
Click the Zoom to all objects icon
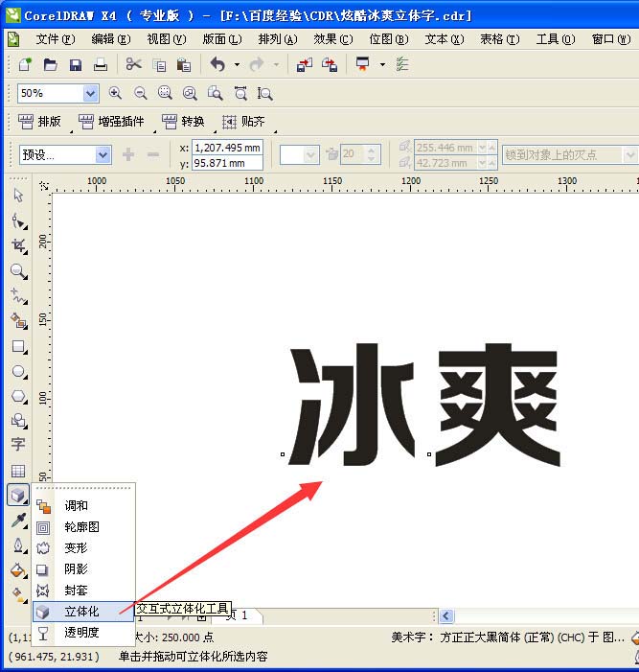(190, 93)
